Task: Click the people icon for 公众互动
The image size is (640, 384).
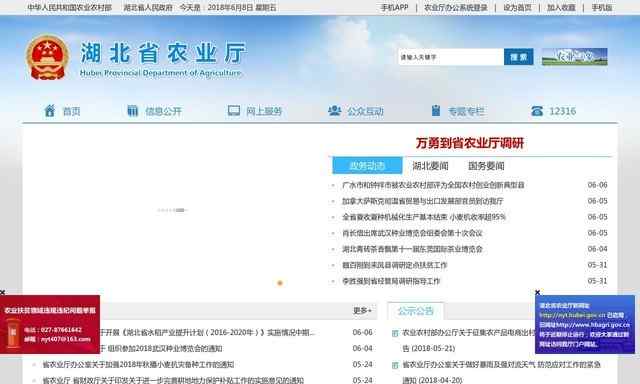Action: 335,111
